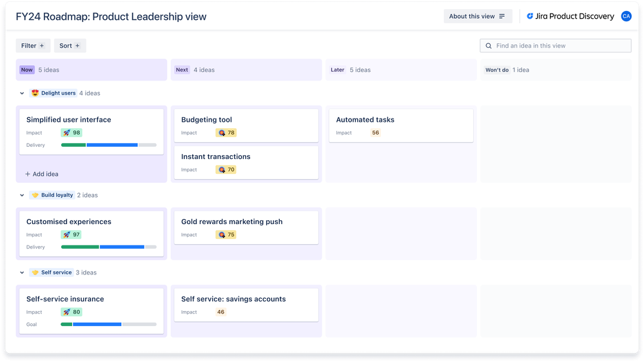Screen dimensions: 644x362
Task: Click the rocket impact badge 80
Action: click(x=72, y=312)
